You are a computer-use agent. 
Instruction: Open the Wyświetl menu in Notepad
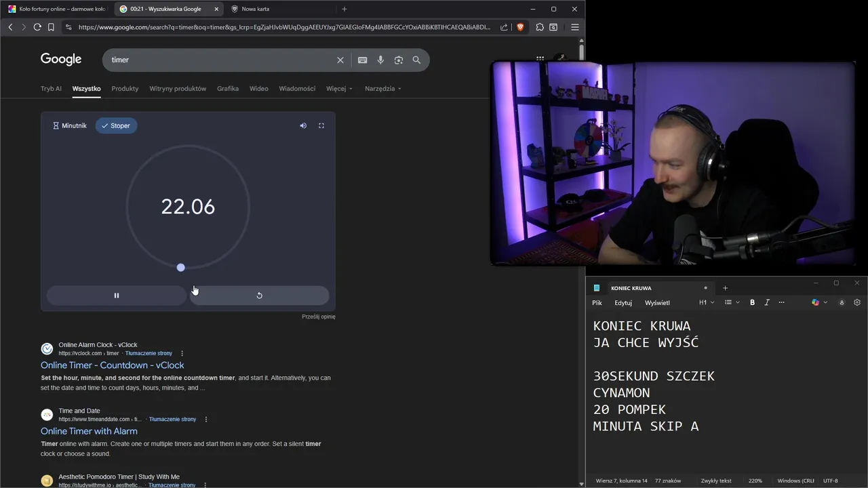(657, 303)
